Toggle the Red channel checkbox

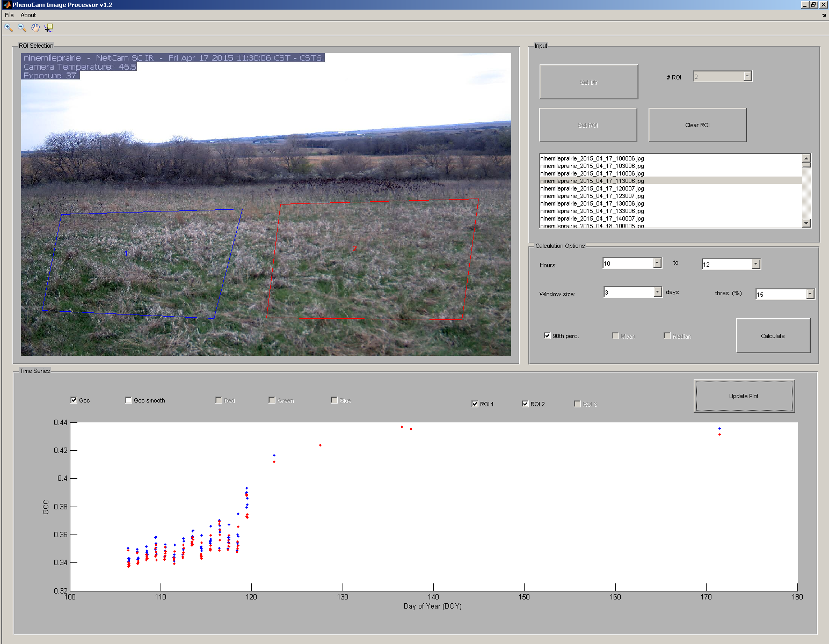(x=219, y=400)
